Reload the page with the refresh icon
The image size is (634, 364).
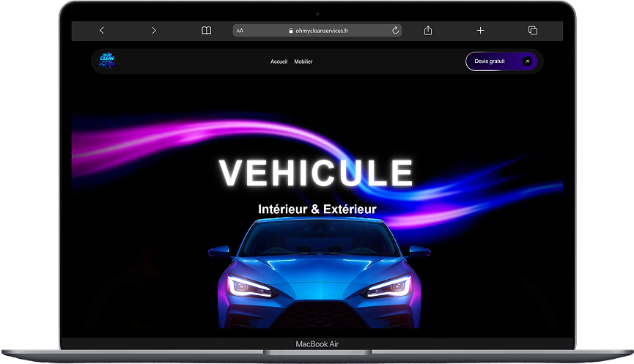click(396, 30)
